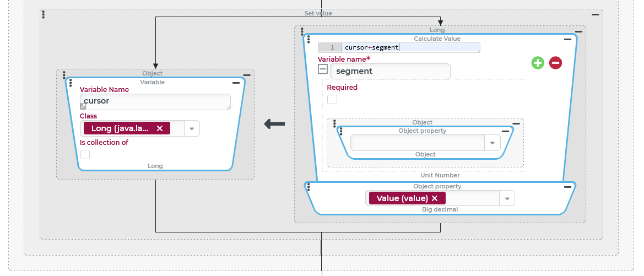Image resolution: width=644 pixels, height=276 pixels.
Task: Collapse the Long container
Action: [x=578, y=31]
